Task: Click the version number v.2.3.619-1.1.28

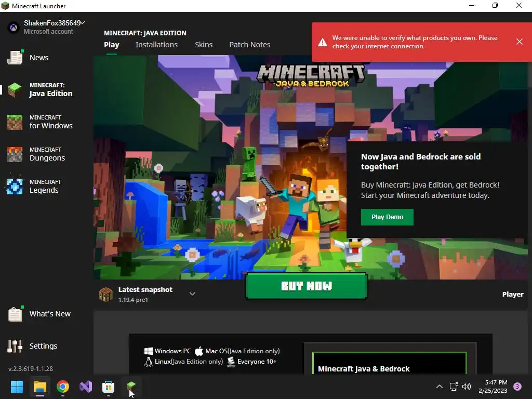Action: coord(31,368)
